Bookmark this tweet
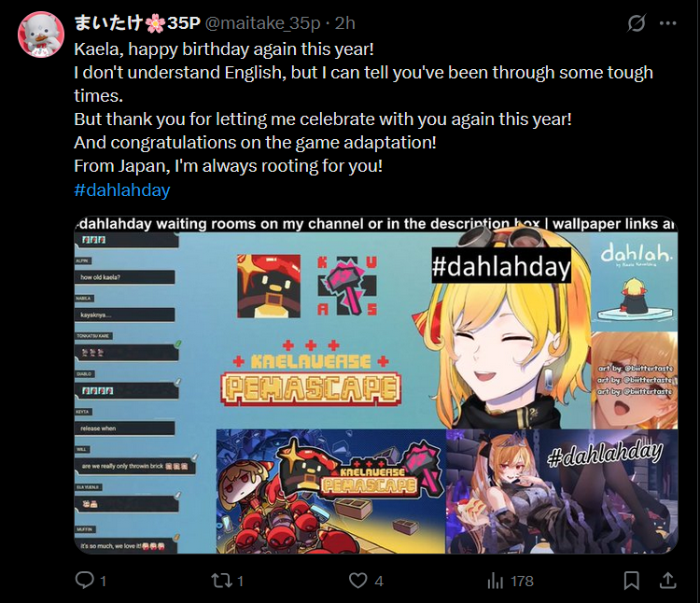The width and height of the screenshot is (700, 603). (x=631, y=581)
